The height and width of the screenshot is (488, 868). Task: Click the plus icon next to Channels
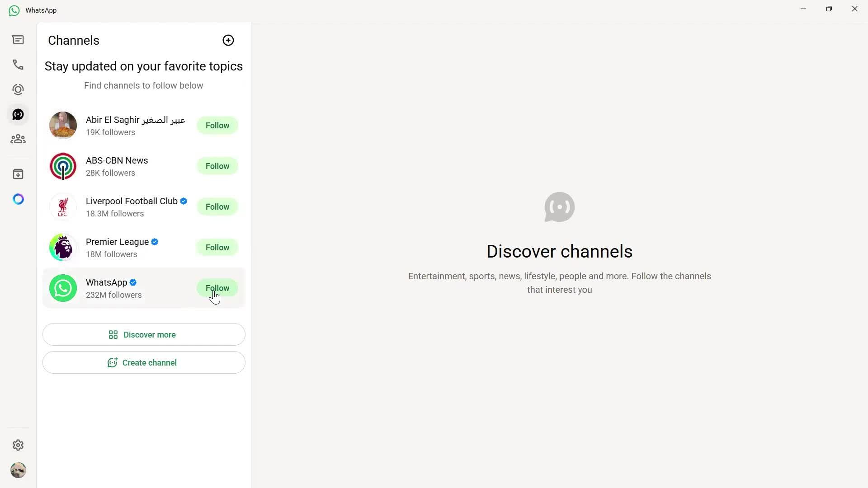coord(228,40)
